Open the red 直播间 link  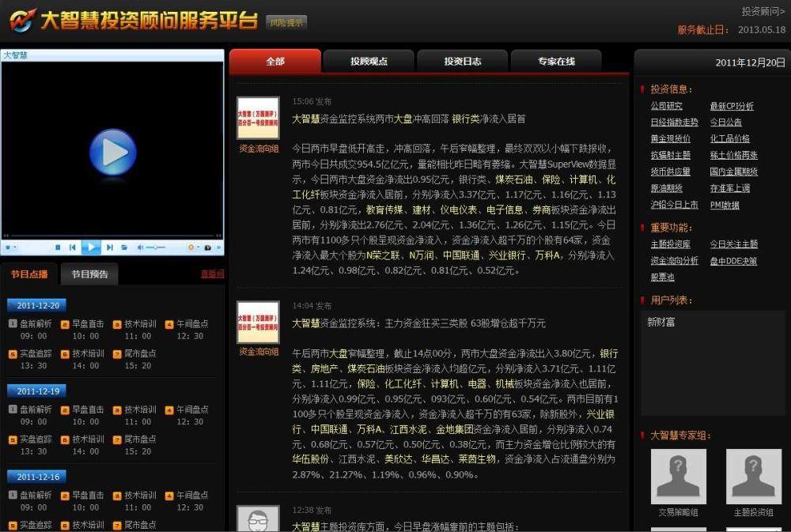[212, 274]
